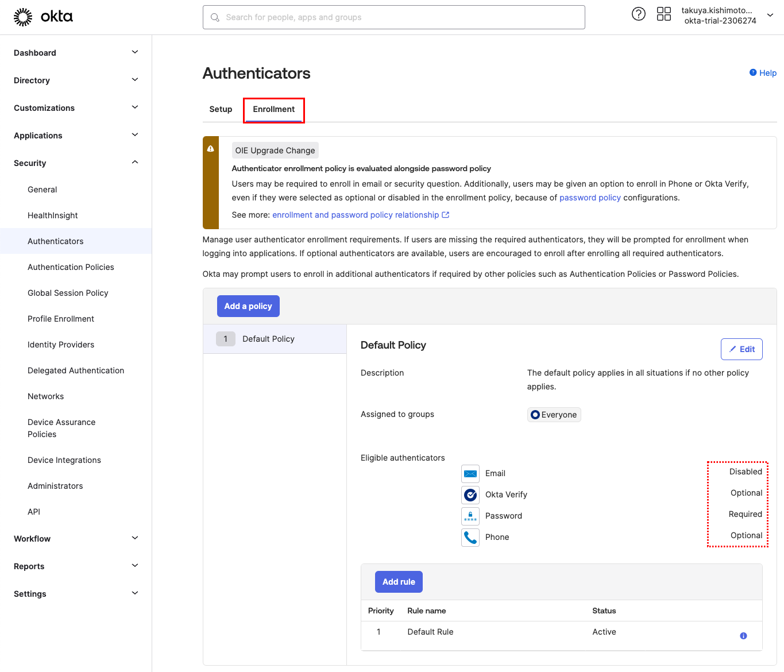
Task: Click the Default Rule info icon
Action: click(743, 636)
